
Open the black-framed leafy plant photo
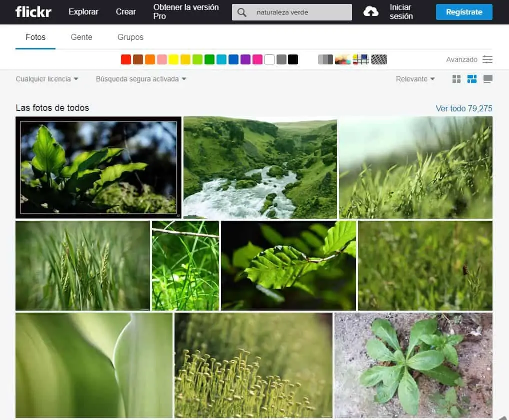point(98,167)
